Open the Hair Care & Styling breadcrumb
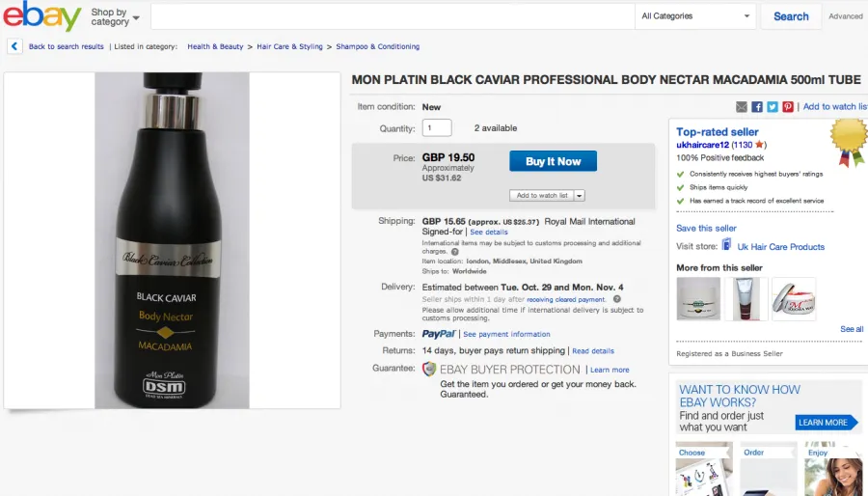Image resolution: width=868 pixels, height=496 pixels. click(289, 46)
